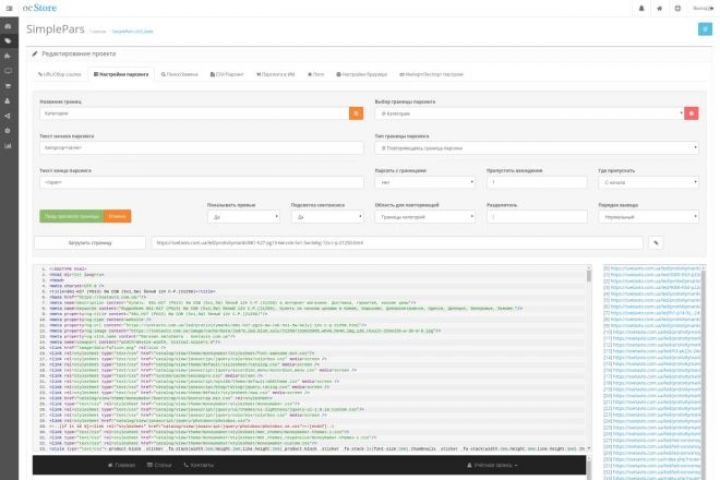Open the extensions puzzle icon in sidebar
The width and height of the screenshot is (720, 480).
8,56
